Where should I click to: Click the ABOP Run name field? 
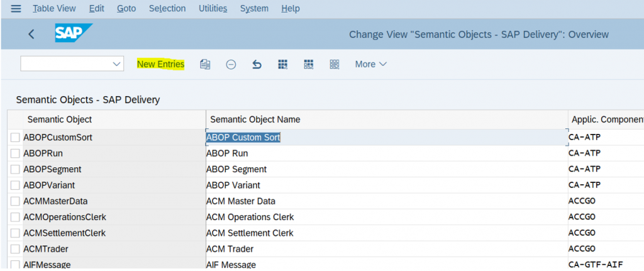pos(387,153)
